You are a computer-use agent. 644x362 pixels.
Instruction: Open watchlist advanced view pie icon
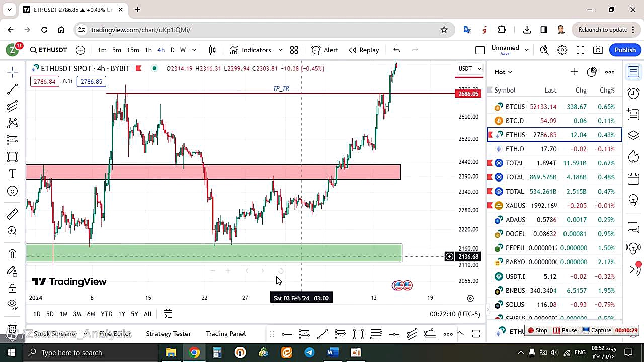coord(592,72)
